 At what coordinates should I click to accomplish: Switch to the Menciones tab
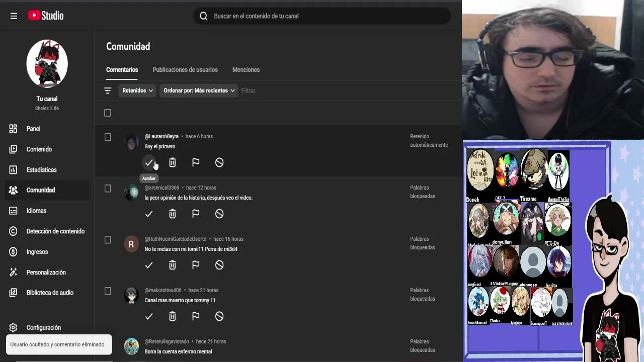[x=246, y=70]
